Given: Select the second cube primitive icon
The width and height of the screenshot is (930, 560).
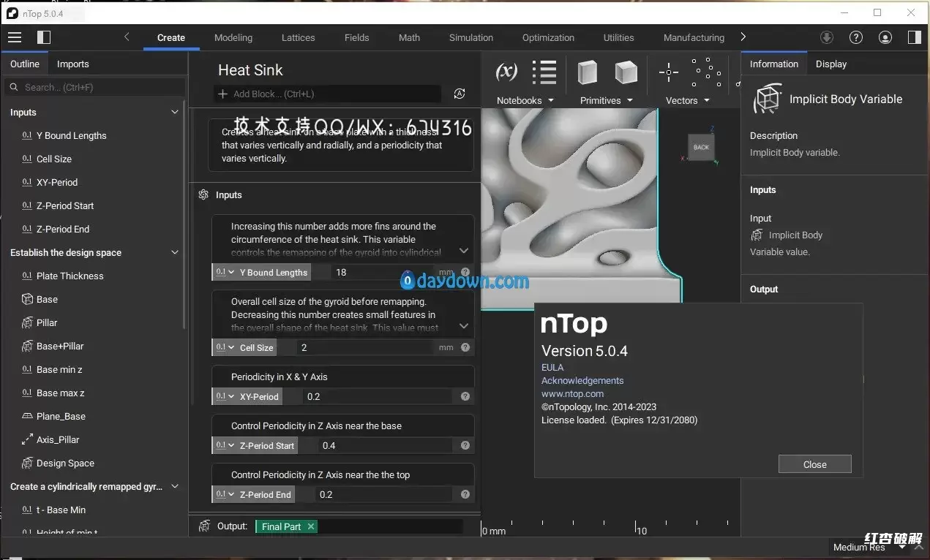Looking at the screenshot, I should pos(626,72).
